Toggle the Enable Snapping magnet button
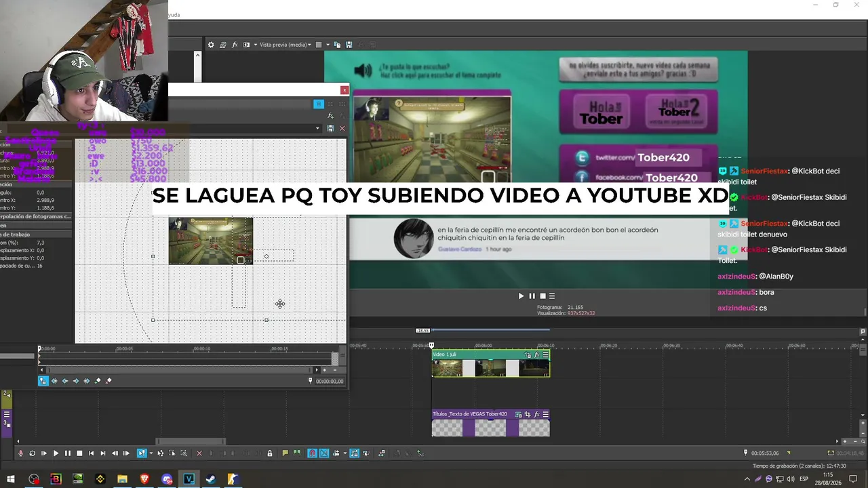 tap(312, 453)
